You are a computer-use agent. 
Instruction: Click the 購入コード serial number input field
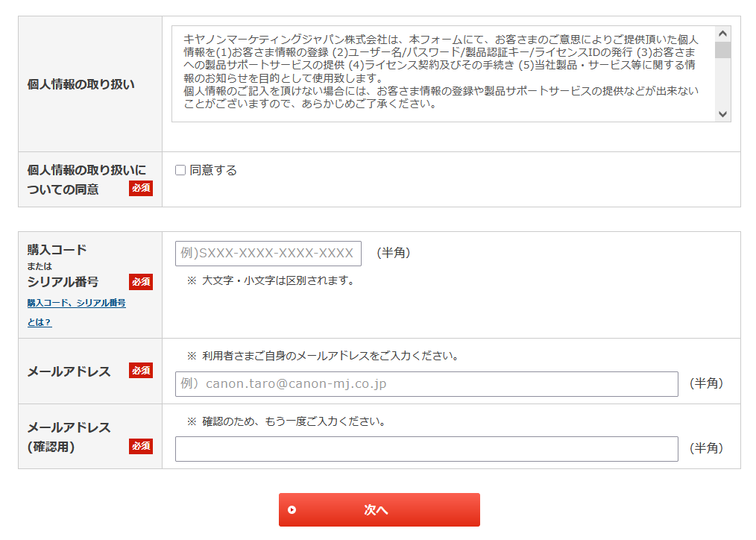(x=268, y=254)
